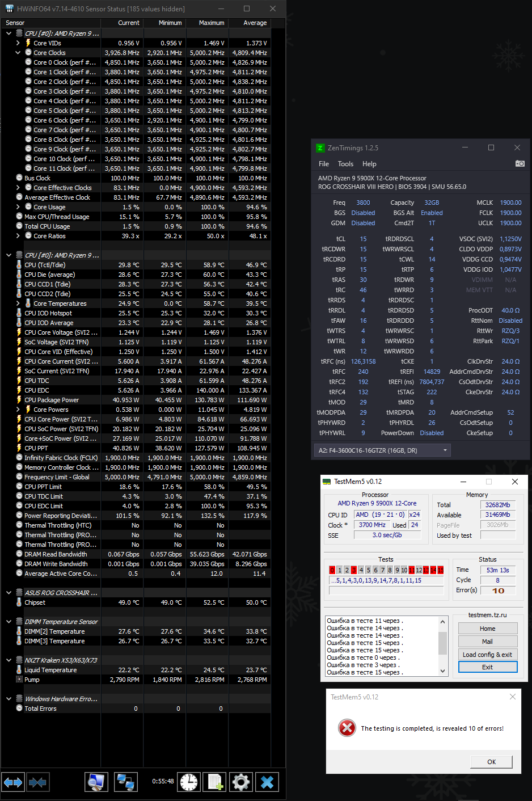Screen dimensions: 532x801
Task: Expand the Core Effective Clocks row
Action: (x=18, y=188)
